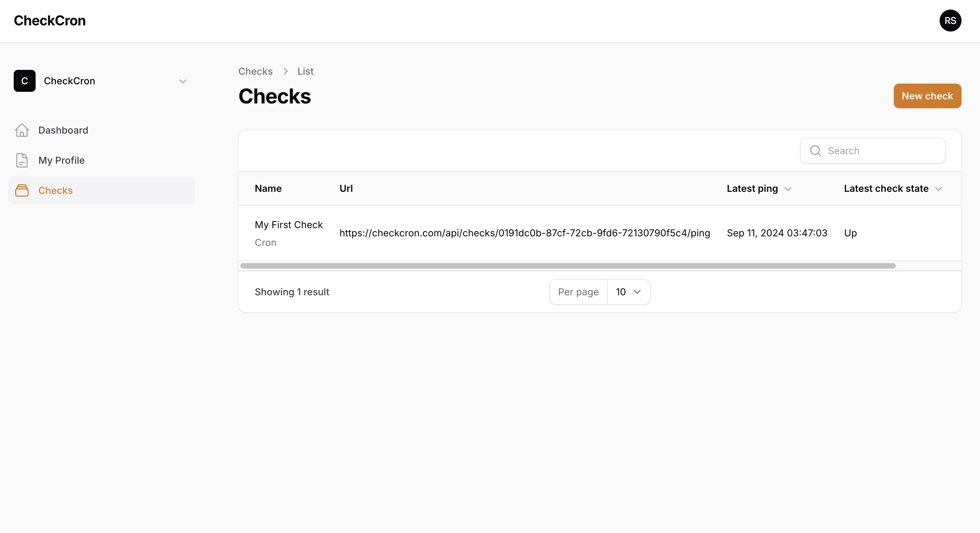Click the My First Check link
Viewport: 980px width, 533px height.
click(x=289, y=224)
